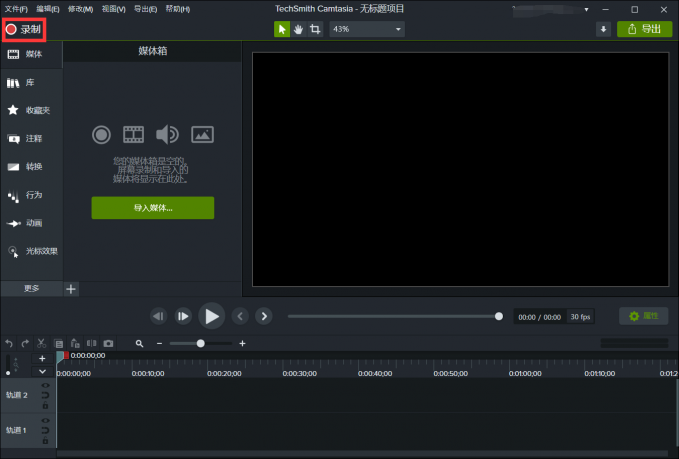Select the hand pan tool
The image size is (679, 459).
298,29
